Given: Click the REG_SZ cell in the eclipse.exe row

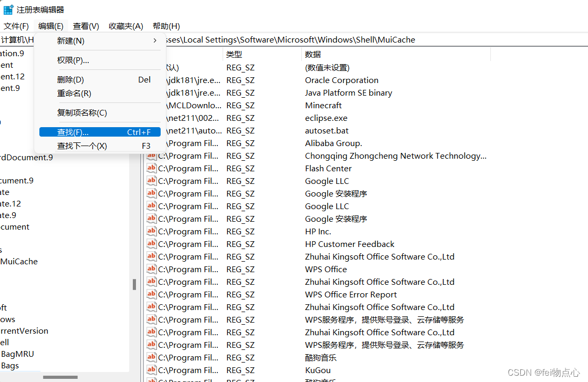Looking at the screenshot, I should click(x=240, y=118).
